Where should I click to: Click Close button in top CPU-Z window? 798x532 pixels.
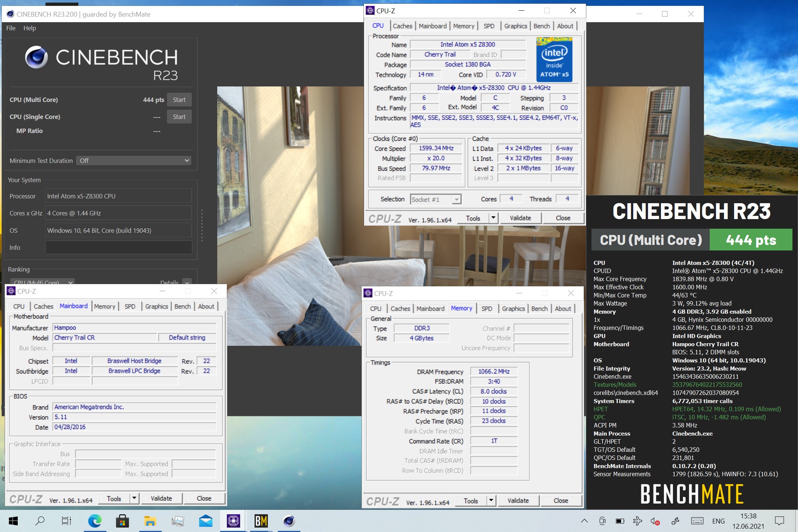(563, 218)
